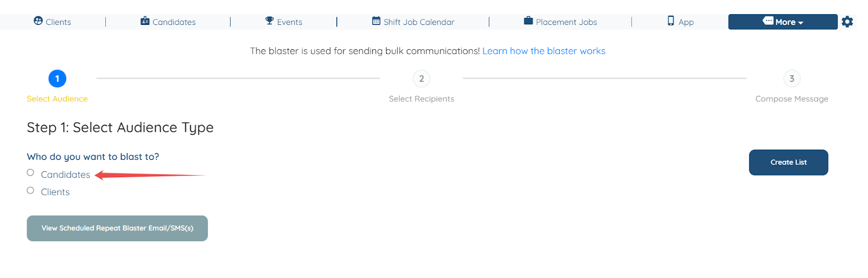The width and height of the screenshot is (868, 278).
Task: Expand the More dropdown caret
Action: tap(801, 23)
